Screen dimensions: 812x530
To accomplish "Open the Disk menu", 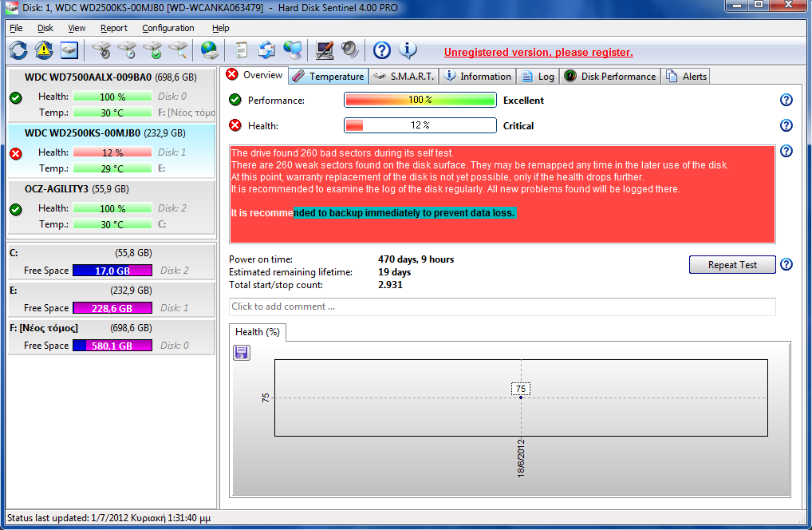I will click(45, 28).
